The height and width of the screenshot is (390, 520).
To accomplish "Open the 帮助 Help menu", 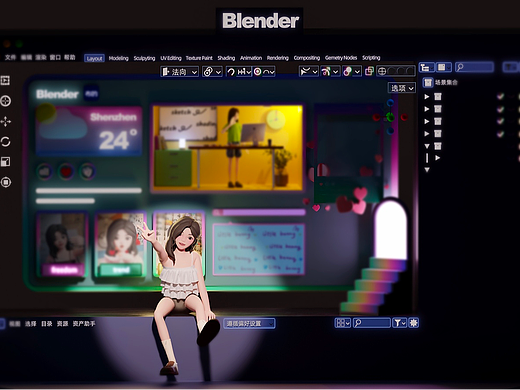I will tap(70, 57).
